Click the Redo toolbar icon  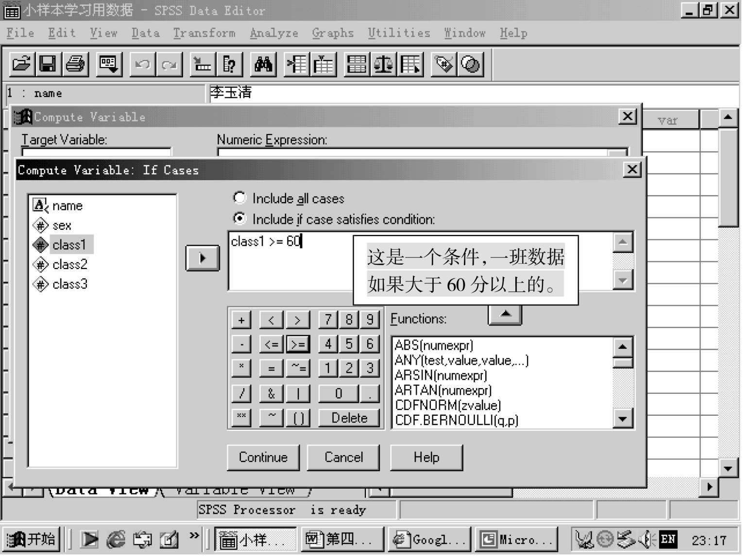tap(170, 64)
